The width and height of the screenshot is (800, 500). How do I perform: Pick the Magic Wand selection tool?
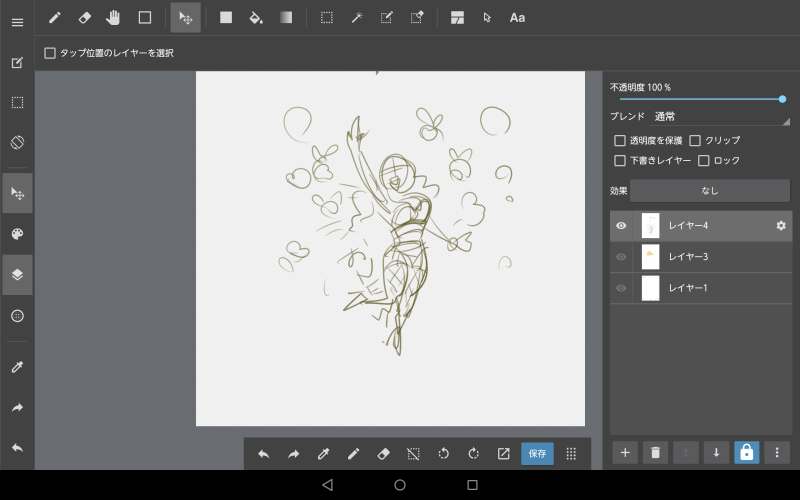click(x=356, y=17)
